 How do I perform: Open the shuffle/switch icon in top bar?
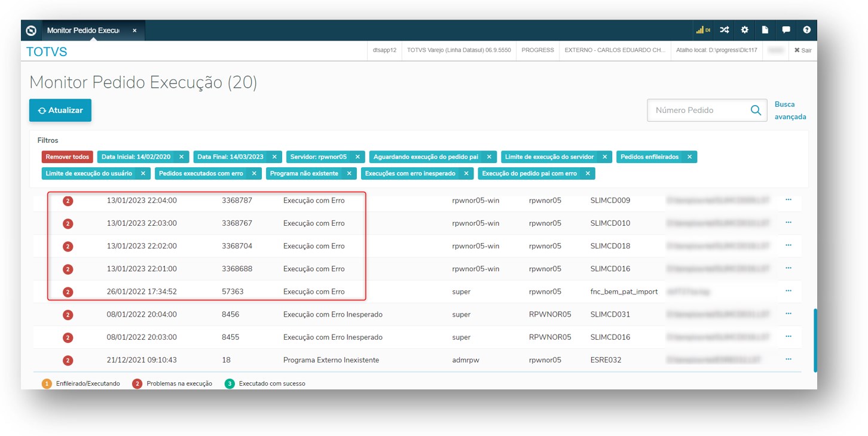[x=725, y=30]
